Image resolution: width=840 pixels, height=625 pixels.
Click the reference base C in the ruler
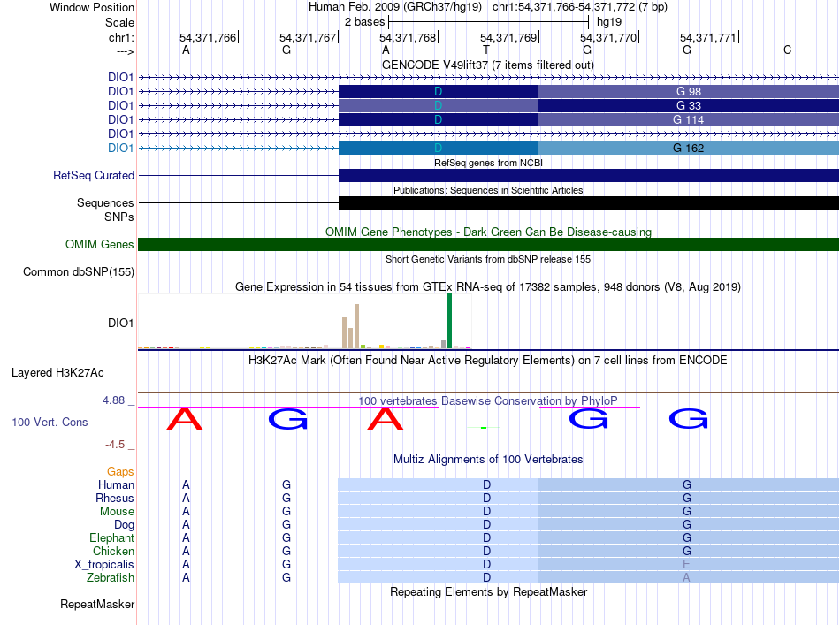(787, 50)
